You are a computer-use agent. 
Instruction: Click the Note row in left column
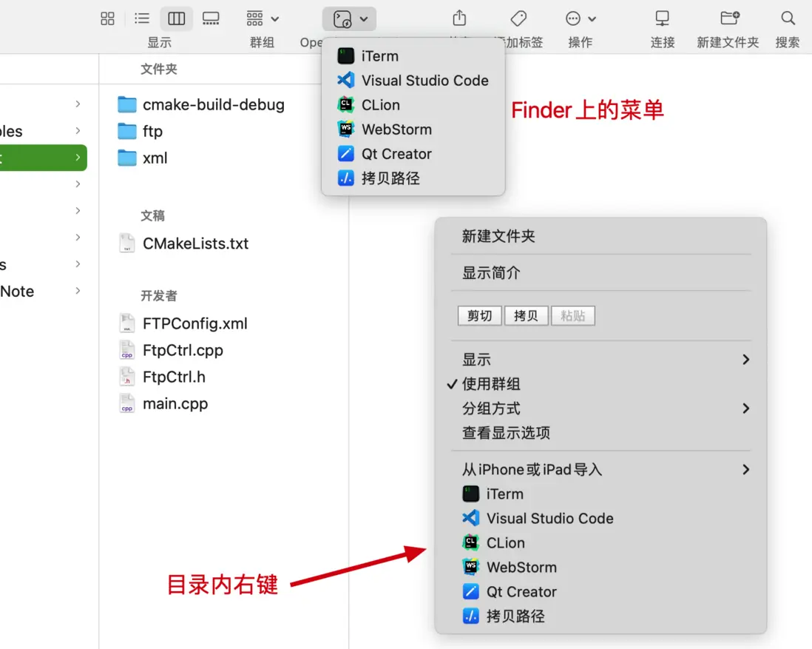click(44, 292)
